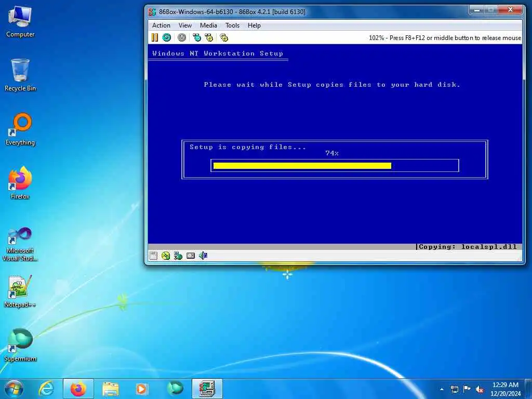The width and height of the screenshot is (532, 399).
Task: Open the Tools menu
Action: coord(232,25)
